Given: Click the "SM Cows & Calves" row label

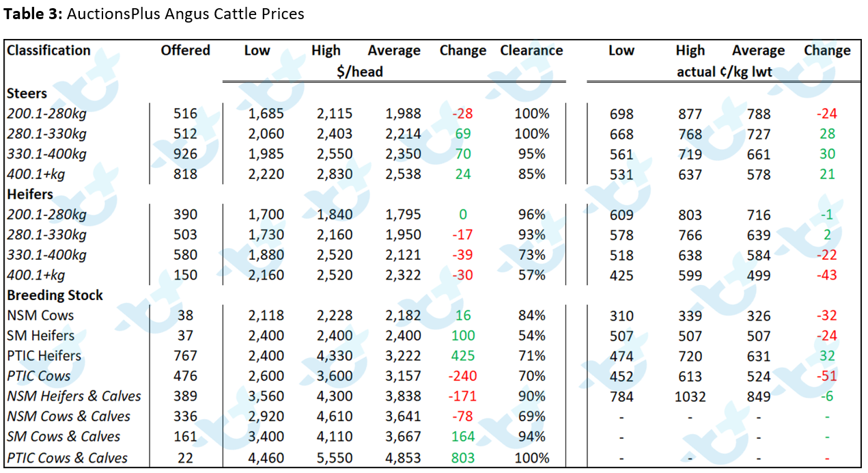Looking at the screenshot, I should pos(64,437).
